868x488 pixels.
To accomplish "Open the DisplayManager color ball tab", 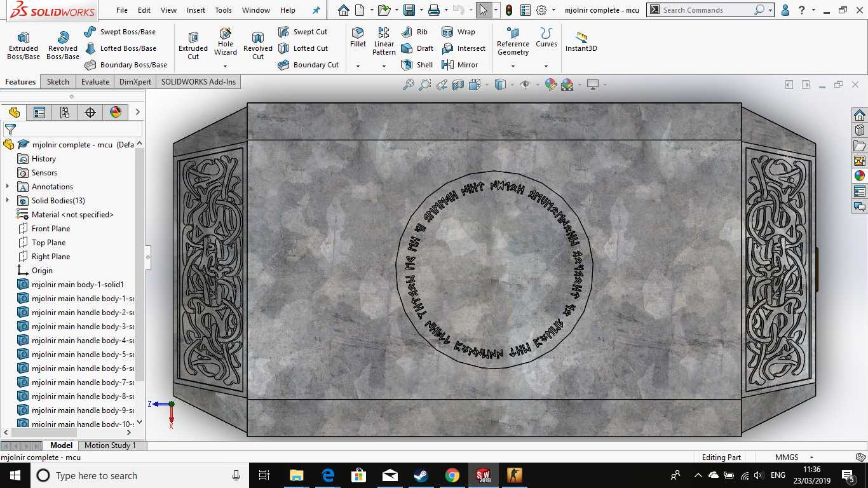I will coord(116,112).
